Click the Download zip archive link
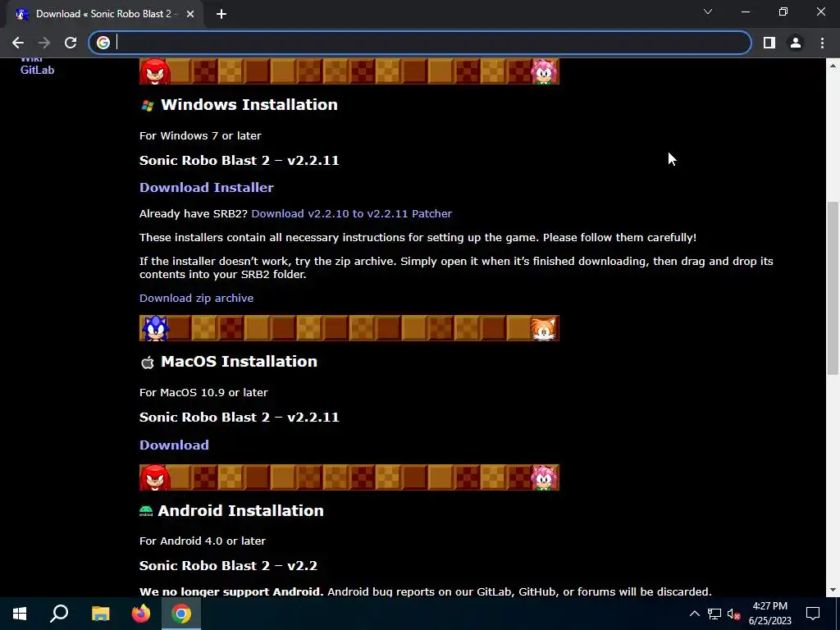This screenshot has height=630, width=840. [x=196, y=298]
